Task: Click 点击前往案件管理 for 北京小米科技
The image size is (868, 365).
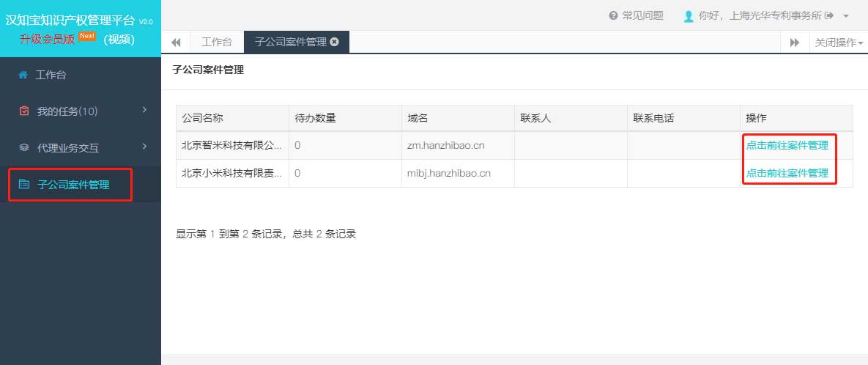Action: click(x=787, y=174)
